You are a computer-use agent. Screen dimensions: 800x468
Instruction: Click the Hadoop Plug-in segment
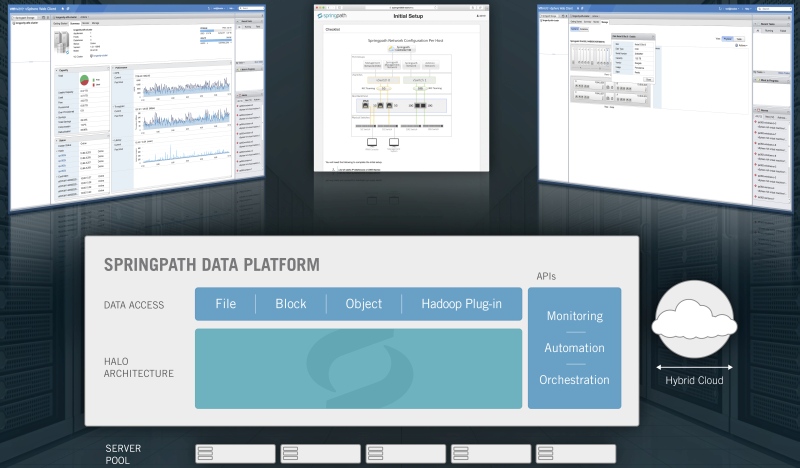(x=462, y=304)
